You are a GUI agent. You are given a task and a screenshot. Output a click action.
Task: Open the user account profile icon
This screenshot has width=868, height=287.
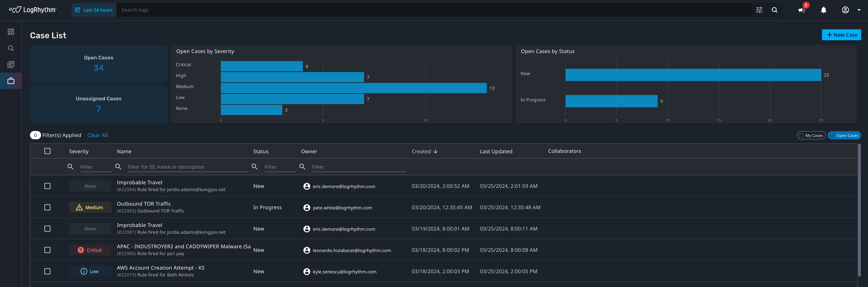point(845,10)
